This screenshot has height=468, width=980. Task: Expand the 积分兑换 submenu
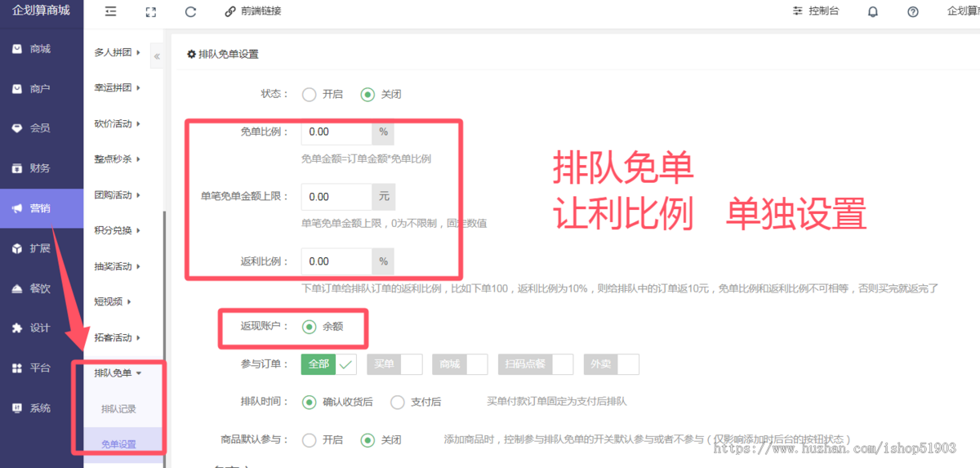(118, 230)
